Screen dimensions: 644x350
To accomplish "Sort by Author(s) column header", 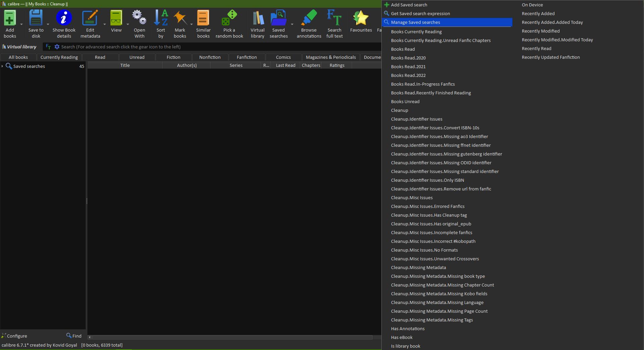I will click(x=187, y=65).
